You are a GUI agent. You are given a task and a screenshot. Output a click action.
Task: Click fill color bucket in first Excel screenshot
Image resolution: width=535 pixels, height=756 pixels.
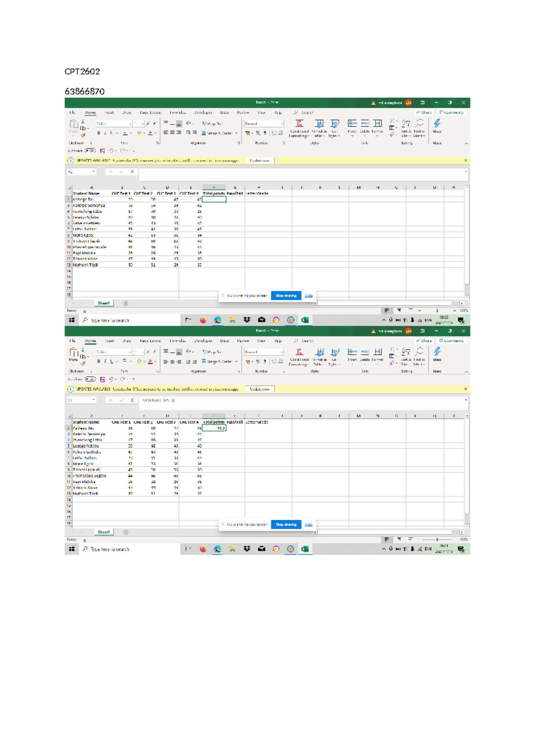[139, 133]
